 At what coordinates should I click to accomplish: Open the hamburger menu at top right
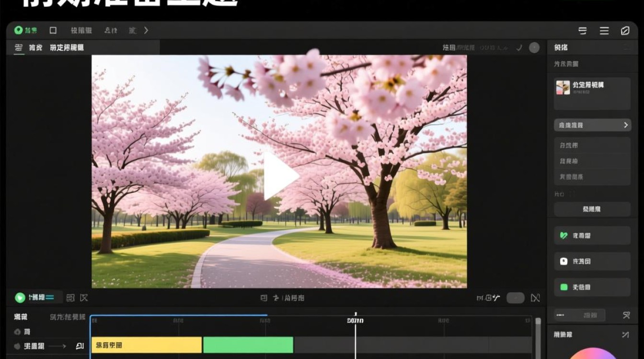pyautogui.click(x=604, y=31)
